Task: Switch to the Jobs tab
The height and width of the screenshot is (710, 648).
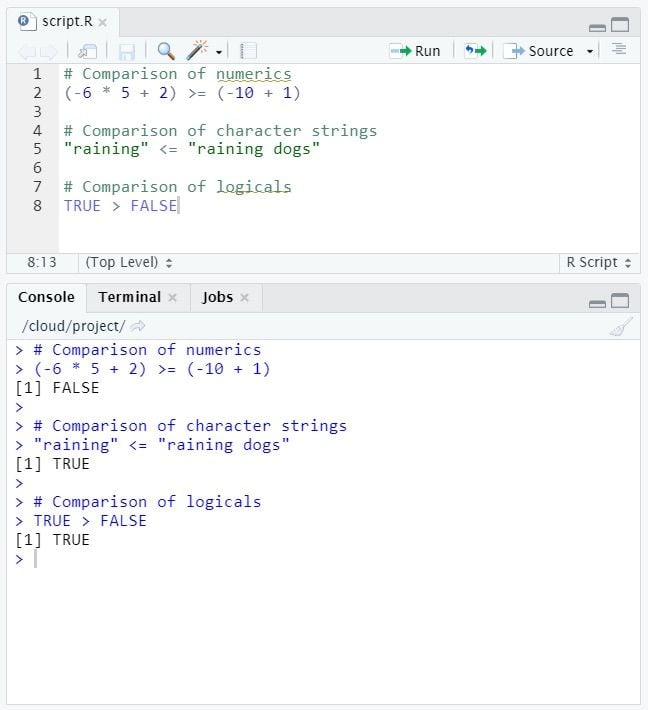Action: 217,297
